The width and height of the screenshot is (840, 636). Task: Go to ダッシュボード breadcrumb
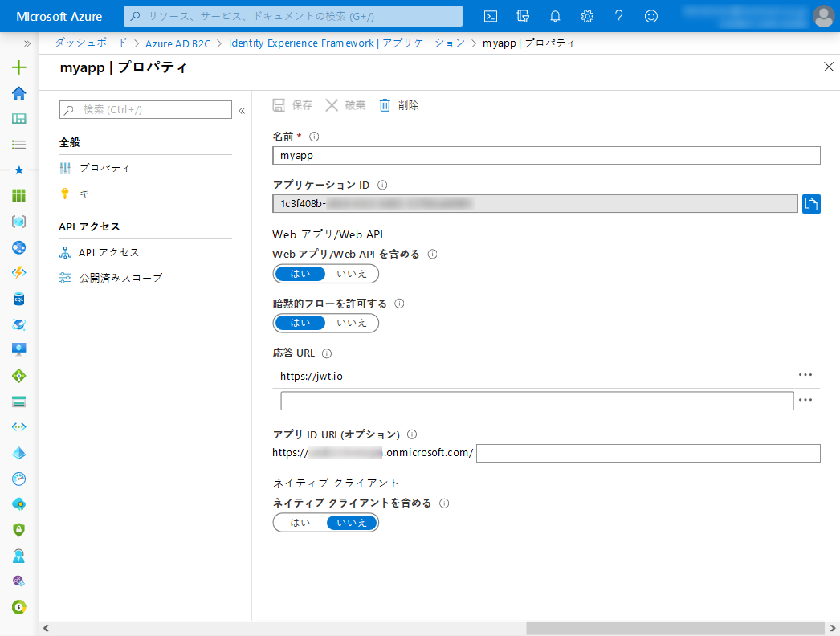(91, 43)
